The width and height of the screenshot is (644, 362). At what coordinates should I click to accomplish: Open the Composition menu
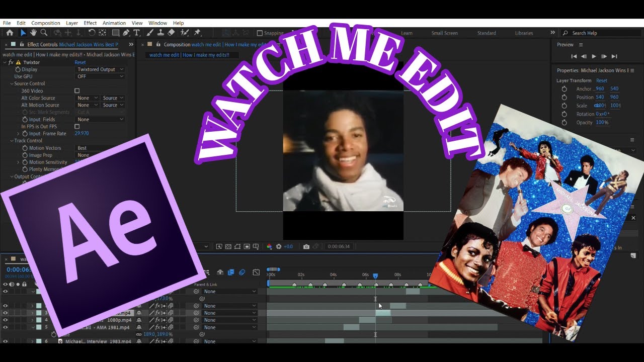coord(46,23)
